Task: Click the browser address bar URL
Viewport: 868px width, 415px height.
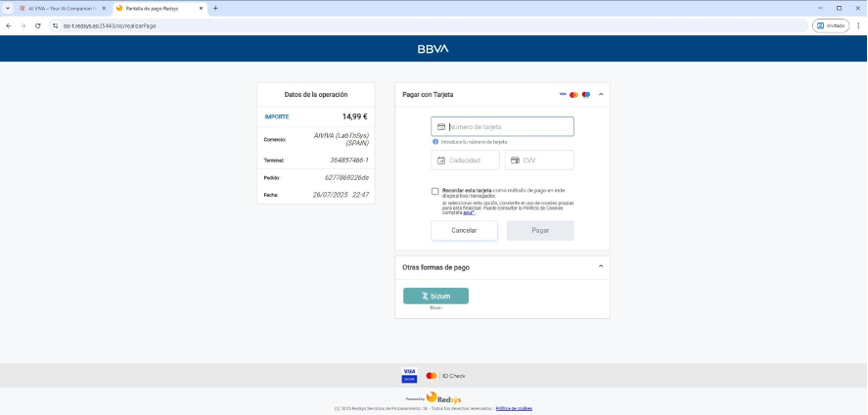Action: point(110,25)
